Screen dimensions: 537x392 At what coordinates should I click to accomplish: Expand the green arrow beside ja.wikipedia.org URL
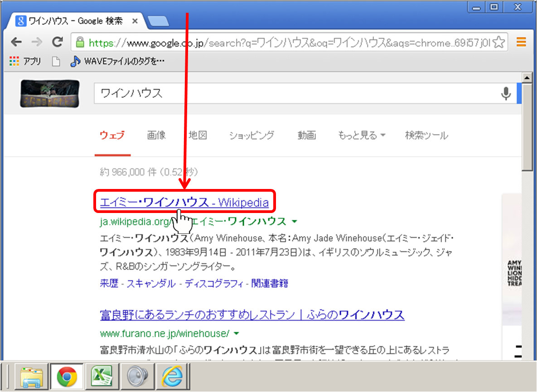pos(295,222)
